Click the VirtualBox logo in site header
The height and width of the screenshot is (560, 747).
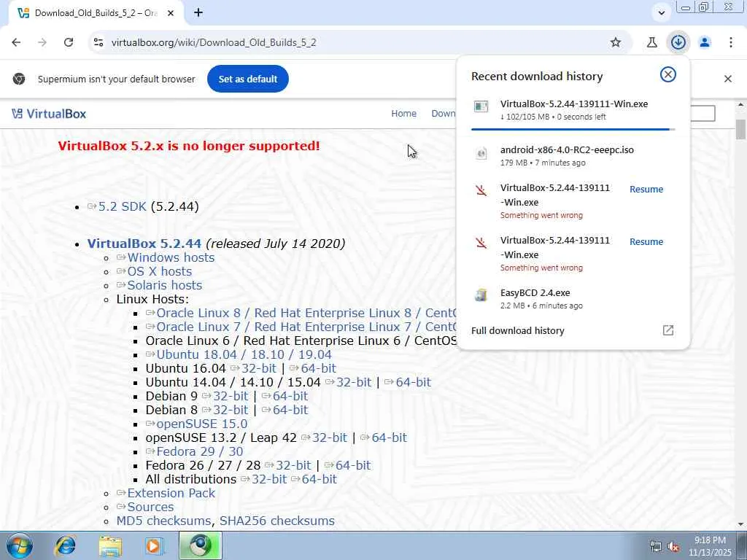49,114
